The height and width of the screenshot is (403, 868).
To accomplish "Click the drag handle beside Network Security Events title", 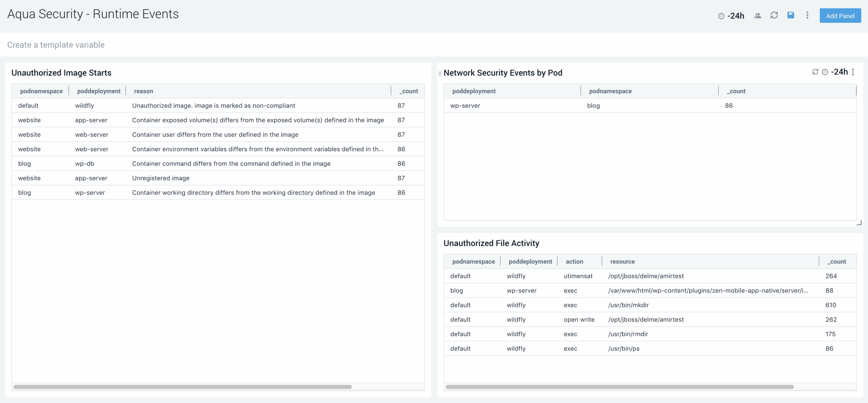I will pyautogui.click(x=439, y=72).
